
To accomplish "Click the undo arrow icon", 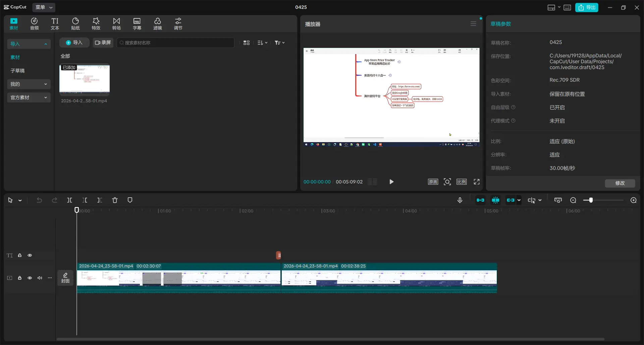I will pos(39,200).
